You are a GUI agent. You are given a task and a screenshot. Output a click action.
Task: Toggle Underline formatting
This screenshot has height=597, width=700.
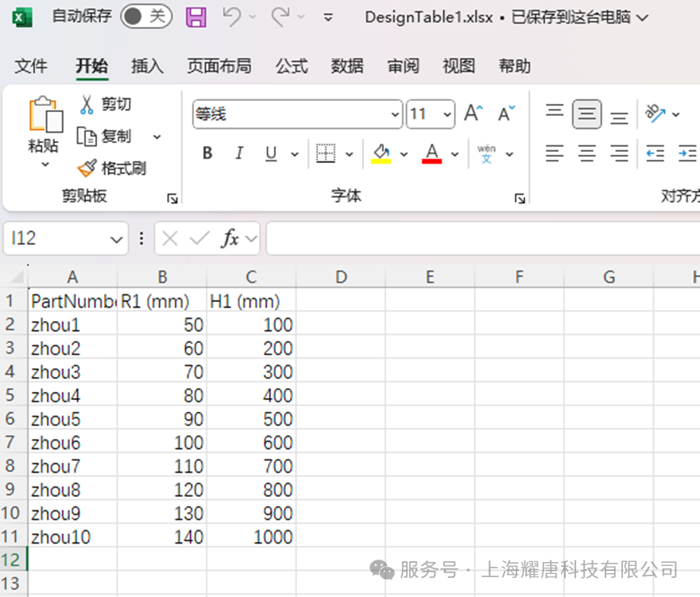coord(271,153)
